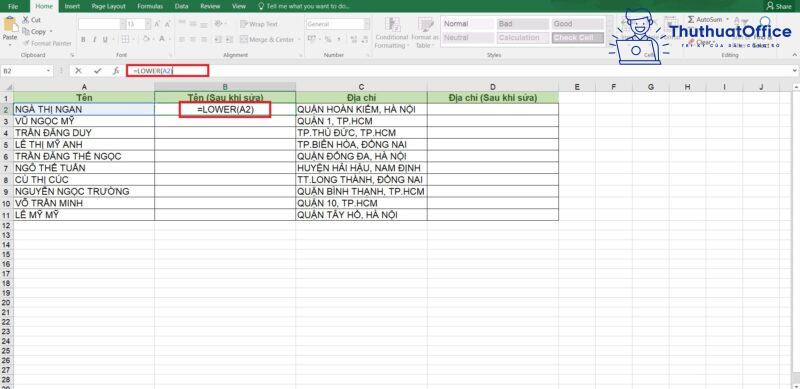Apply the Check Cell style
800x389 pixels.
pyautogui.click(x=577, y=38)
